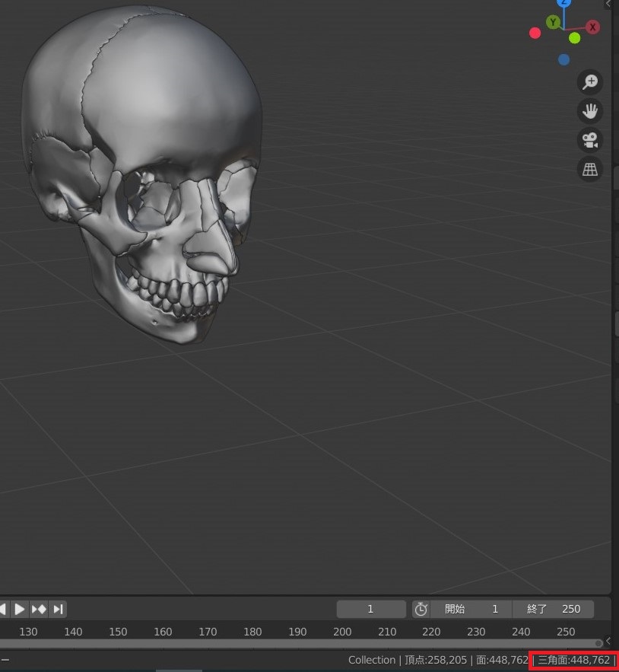Click frame 130 on the timeline
Viewport: 619px width, 672px height.
pyautogui.click(x=28, y=632)
